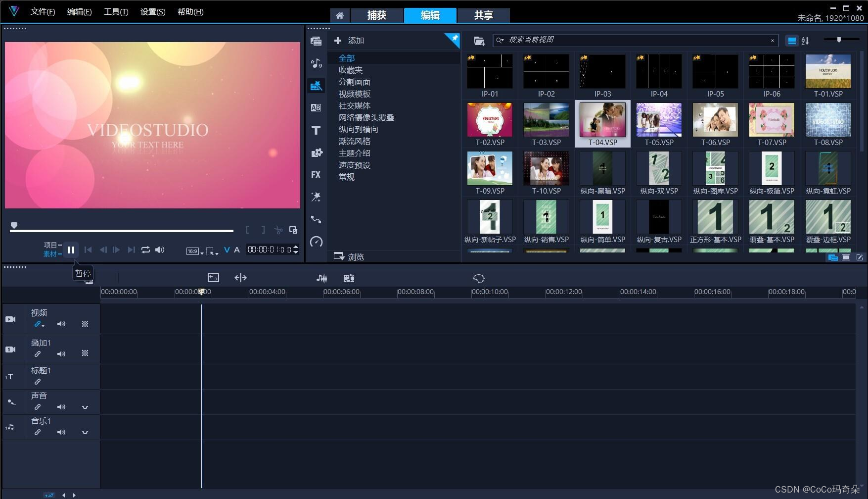The image size is (868, 499).
Task: Click the import media folder icon
Action: click(479, 41)
